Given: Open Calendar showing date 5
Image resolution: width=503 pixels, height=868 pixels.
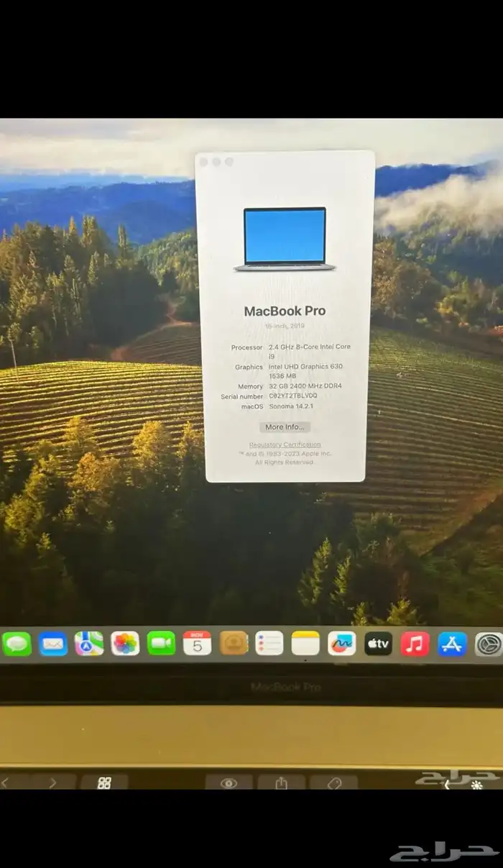Looking at the screenshot, I should click(x=197, y=643).
